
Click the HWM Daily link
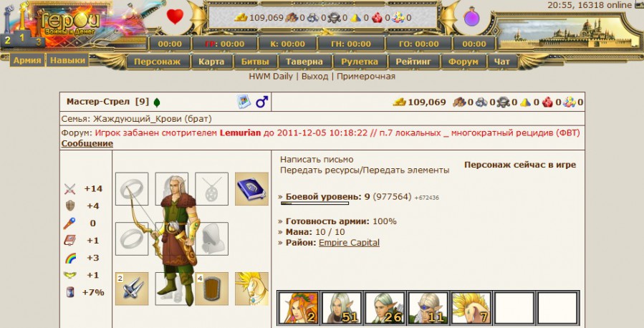point(271,77)
